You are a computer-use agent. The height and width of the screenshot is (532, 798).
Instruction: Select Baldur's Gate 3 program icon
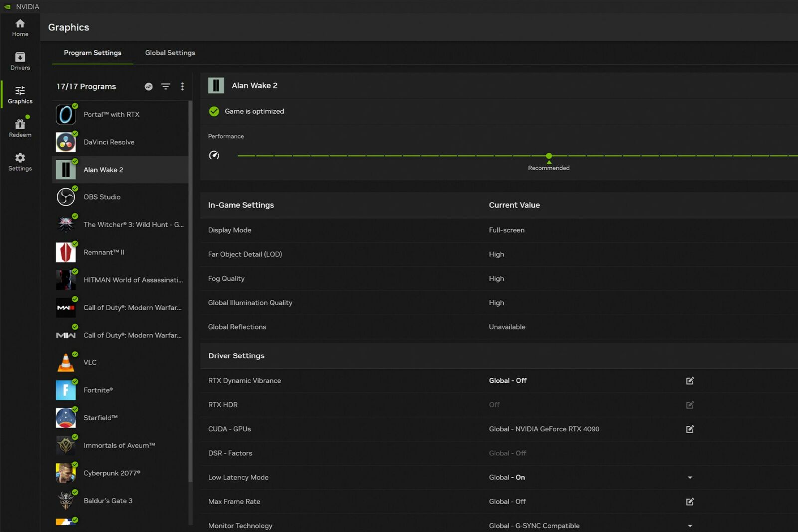pyautogui.click(x=66, y=501)
